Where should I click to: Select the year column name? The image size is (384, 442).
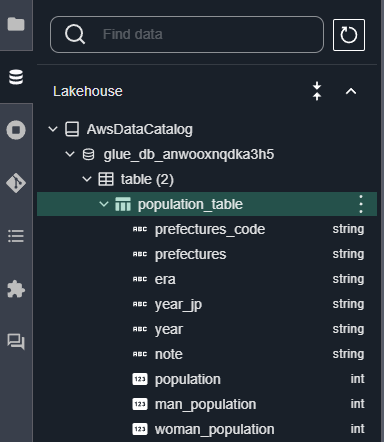(169, 330)
